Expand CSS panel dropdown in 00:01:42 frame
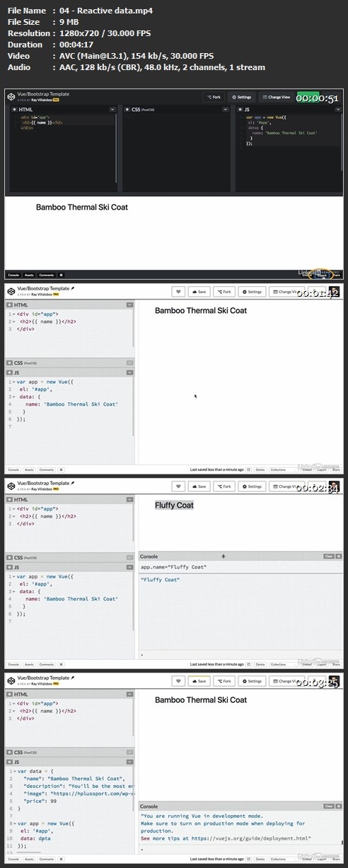The width and height of the screenshot is (348, 868). 129,362
